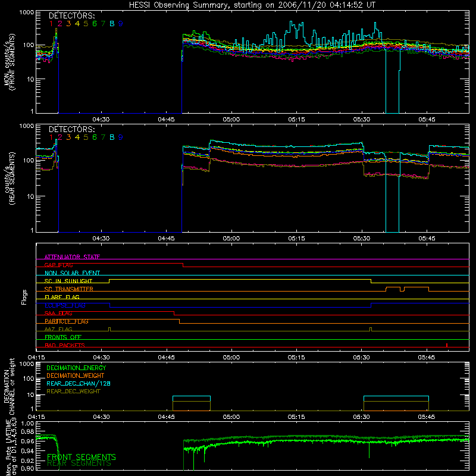Select detector 4 in front segments legend
The height and width of the screenshot is (476, 476).
click(77, 24)
